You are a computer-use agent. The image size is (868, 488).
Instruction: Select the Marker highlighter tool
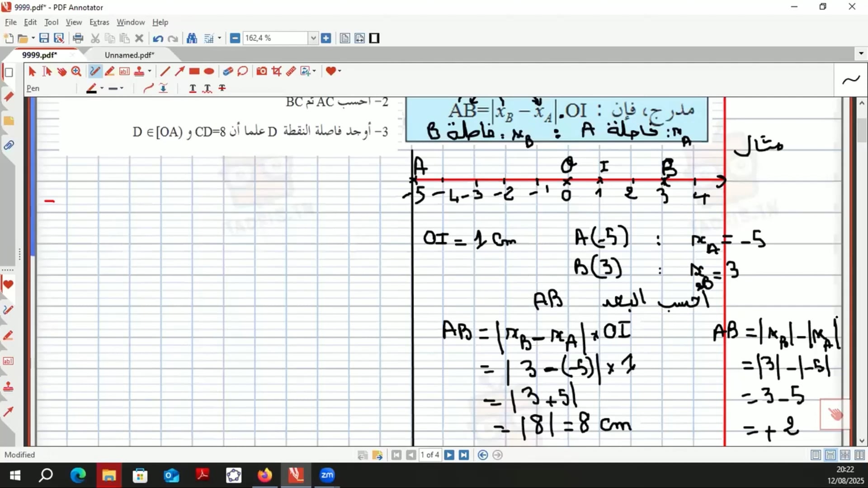pyautogui.click(x=109, y=71)
